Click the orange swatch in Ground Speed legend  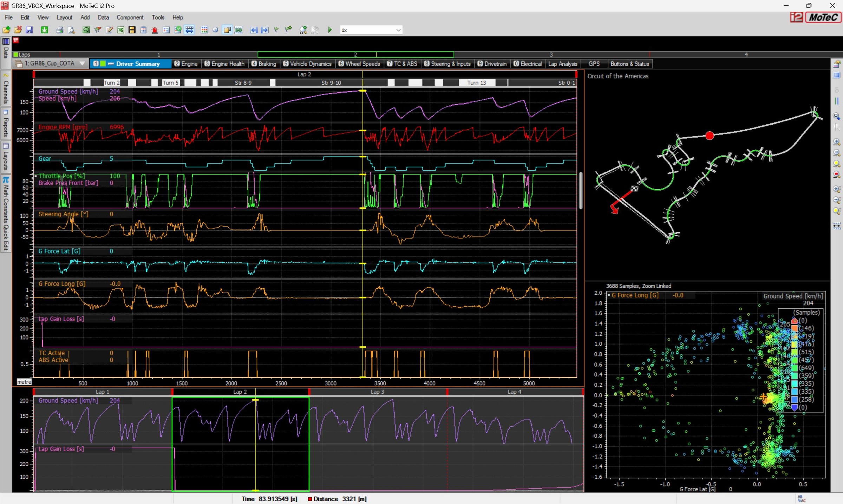[x=795, y=328]
